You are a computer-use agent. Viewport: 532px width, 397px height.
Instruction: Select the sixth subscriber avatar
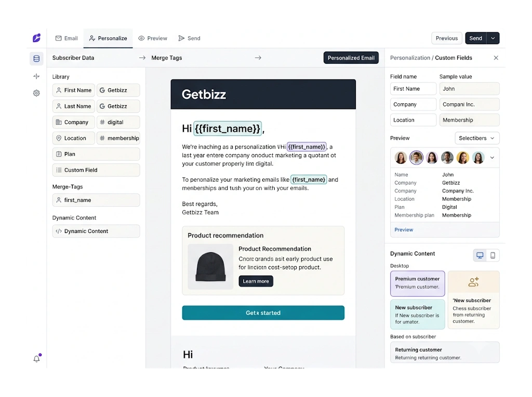click(478, 158)
